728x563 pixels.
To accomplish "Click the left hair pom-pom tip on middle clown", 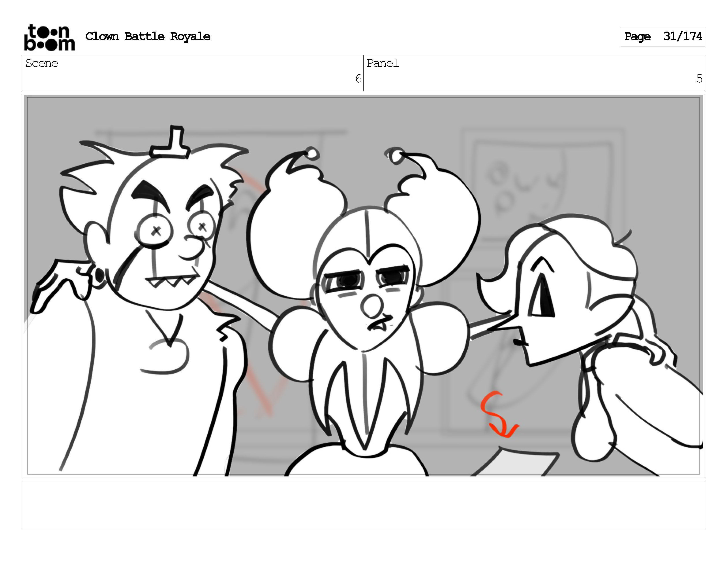I will [x=312, y=154].
